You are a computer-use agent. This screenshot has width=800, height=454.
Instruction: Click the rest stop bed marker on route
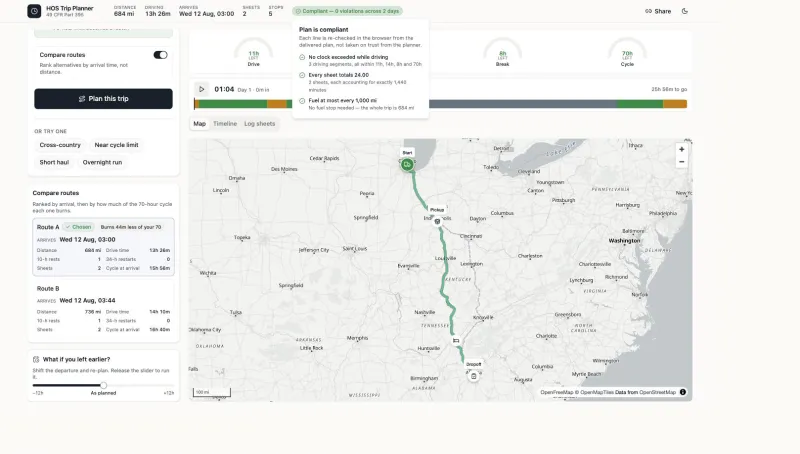click(456, 340)
